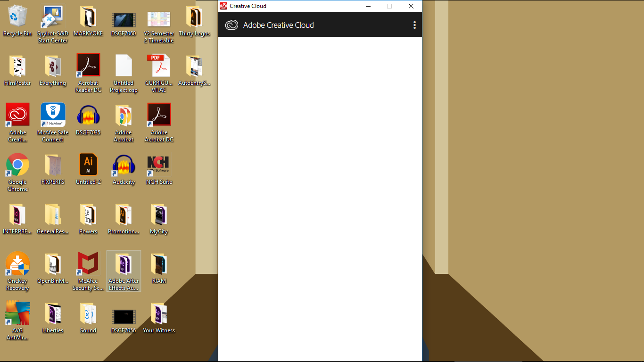Launch the NCH Suite shortcut
The image size is (644, 362).
pos(159,164)
